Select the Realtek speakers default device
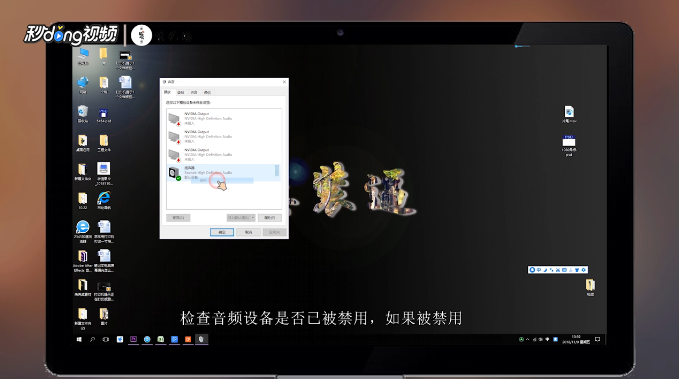This screenshot has height=379, width=679. pyautogui.click(x=224, y=173)
